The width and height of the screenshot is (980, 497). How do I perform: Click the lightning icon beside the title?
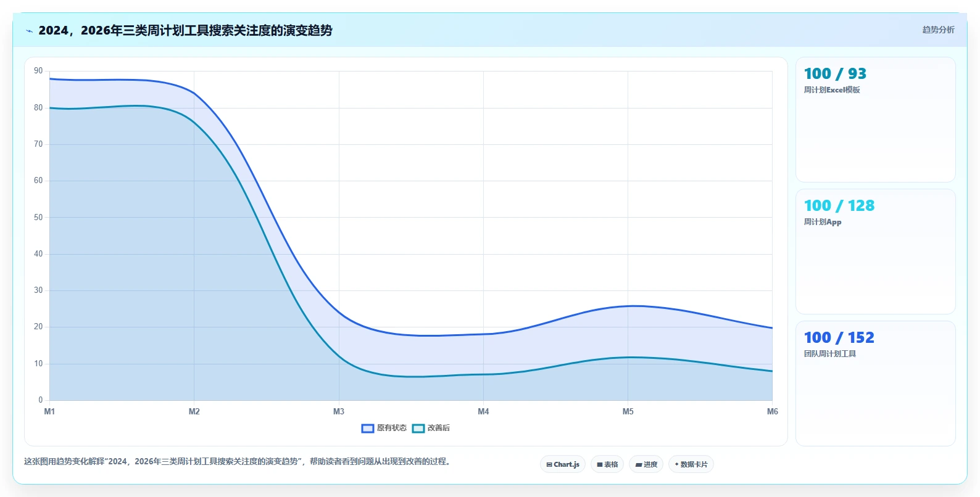pos(30,31)
